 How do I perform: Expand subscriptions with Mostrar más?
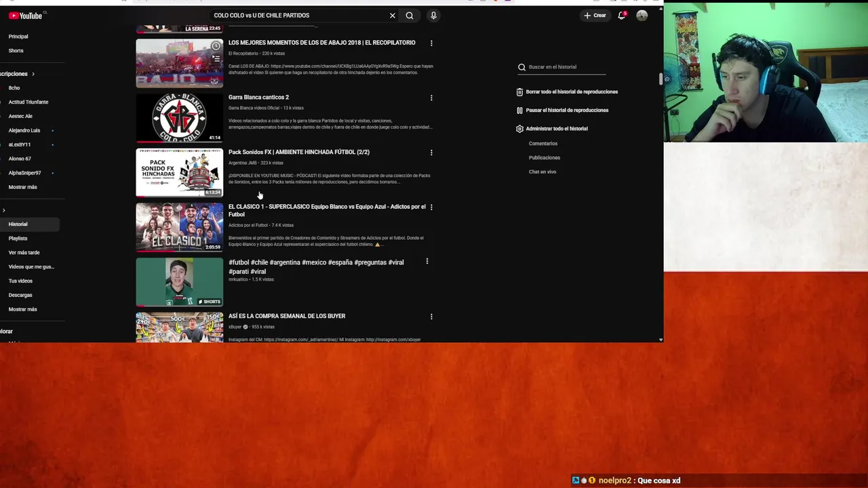tap(22, 188)
